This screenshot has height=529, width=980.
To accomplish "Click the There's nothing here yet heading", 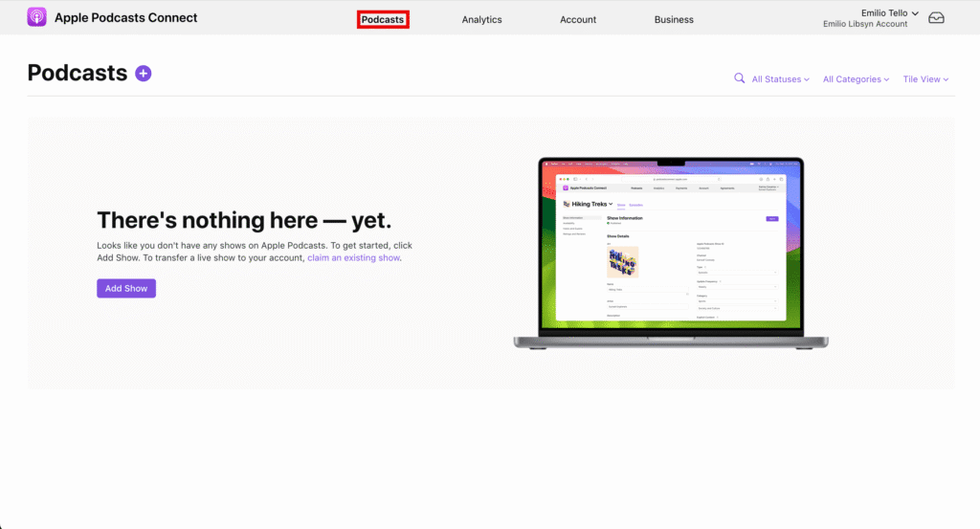I will tap(244, 220).
